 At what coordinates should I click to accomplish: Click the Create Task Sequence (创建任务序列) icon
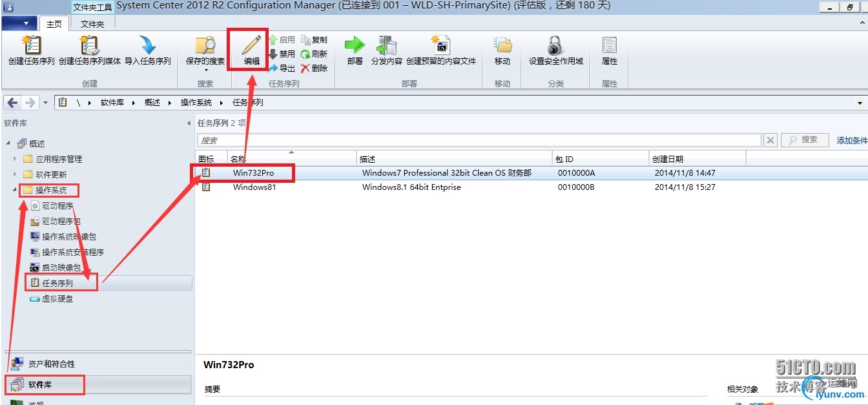tap(31, 45)
